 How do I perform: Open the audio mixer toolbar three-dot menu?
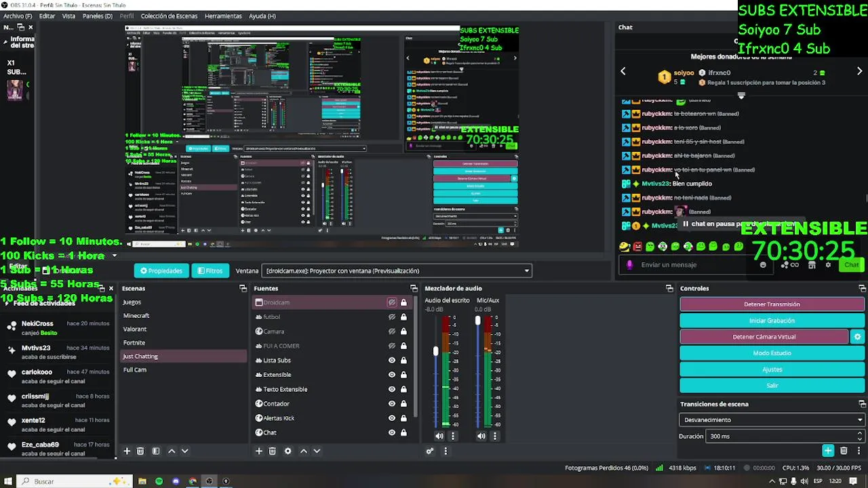pyautogui.click(x=446, y=451)
